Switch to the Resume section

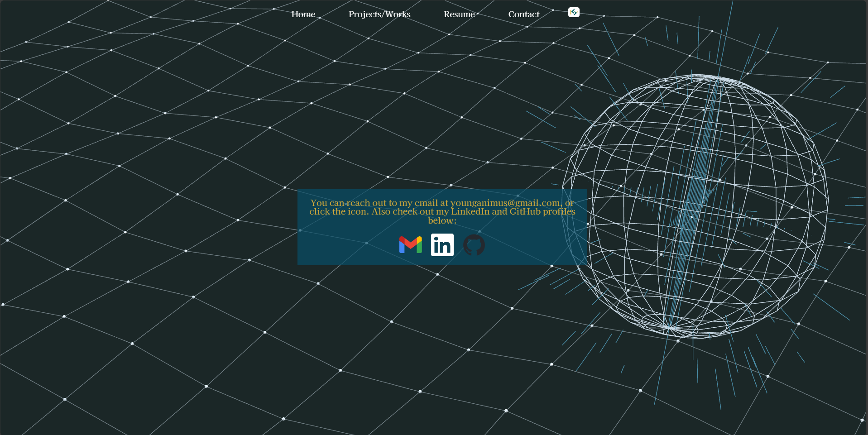[459, 14]
